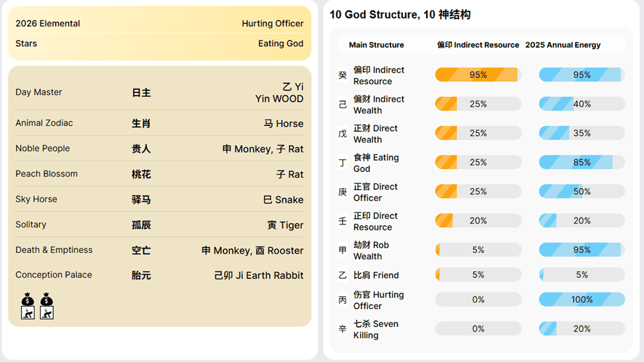Click the 丙 icon beside Hurting Officer

coord(342,300)
